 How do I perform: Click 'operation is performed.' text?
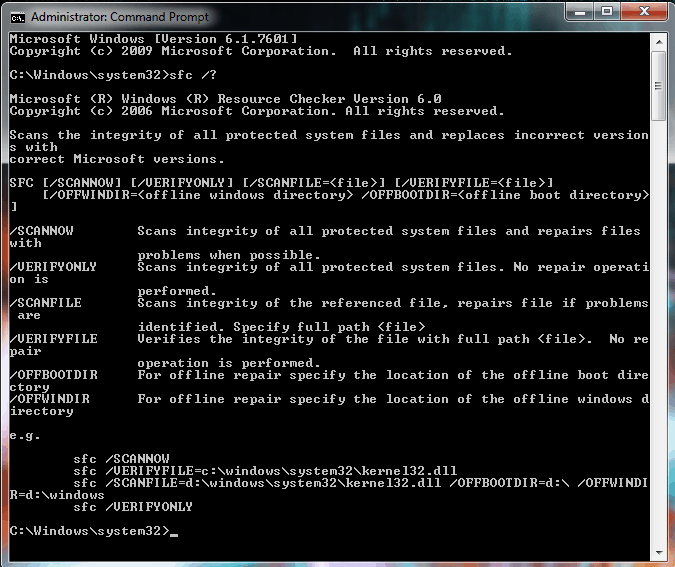coord(229,363)
